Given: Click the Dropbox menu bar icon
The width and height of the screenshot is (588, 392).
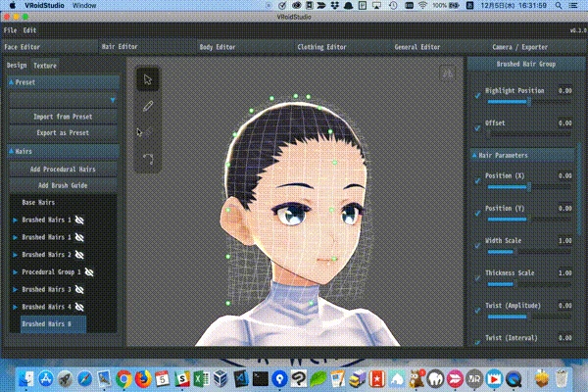Looking at the screenshot, I should (335, 5).
